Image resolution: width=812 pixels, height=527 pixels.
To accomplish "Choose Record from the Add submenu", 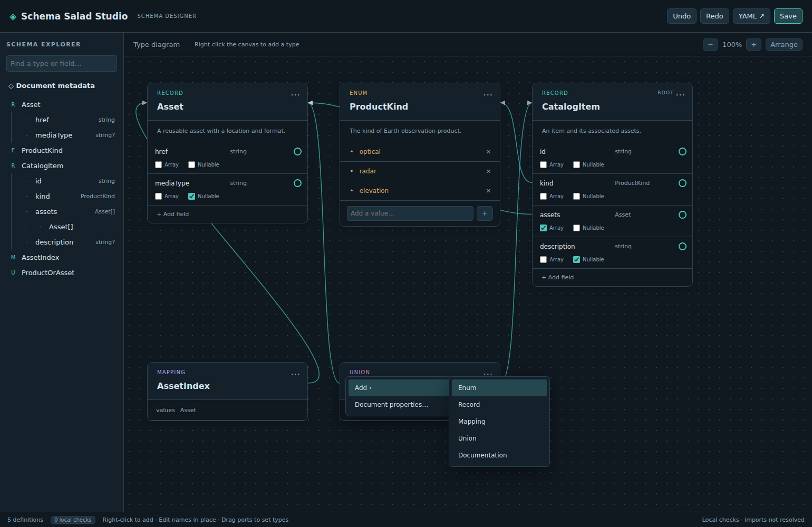I will [499, 405].
